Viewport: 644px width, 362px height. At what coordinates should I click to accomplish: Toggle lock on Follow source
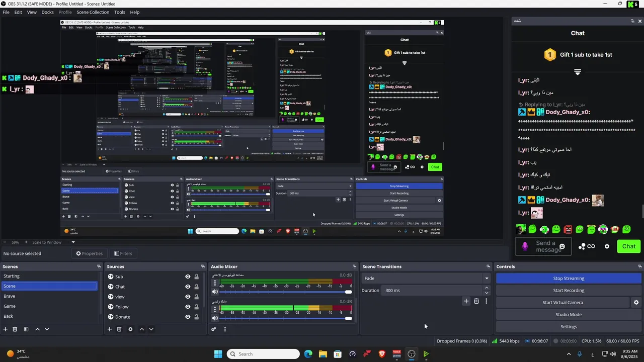point(196,307)
